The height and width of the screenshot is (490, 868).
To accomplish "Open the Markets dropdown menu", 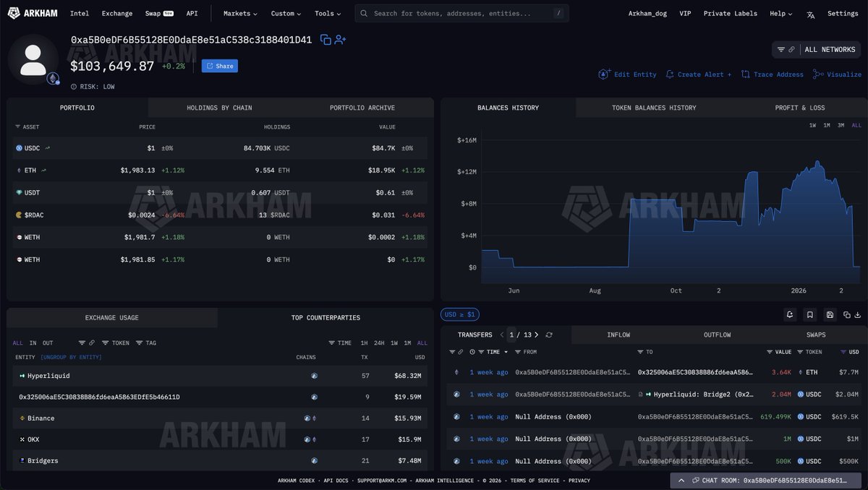I will 241,14.
